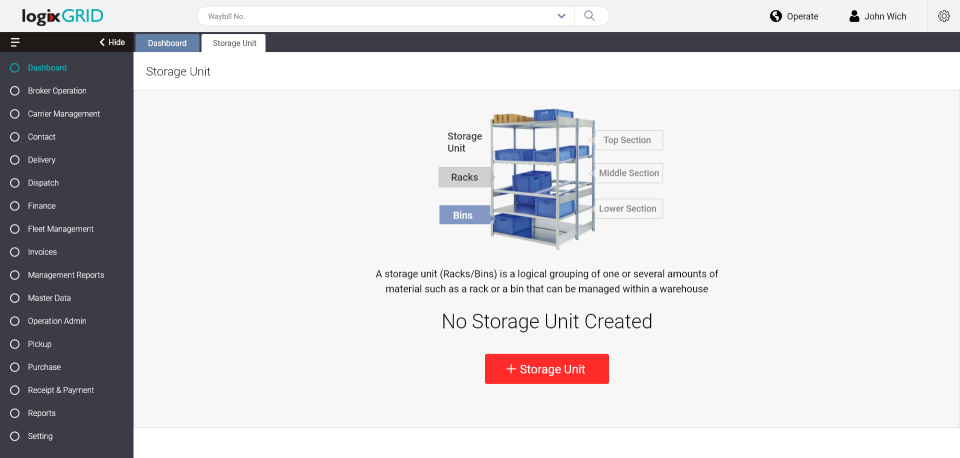
Task: Click the search magnifier icon
Action: click(590, 16)
